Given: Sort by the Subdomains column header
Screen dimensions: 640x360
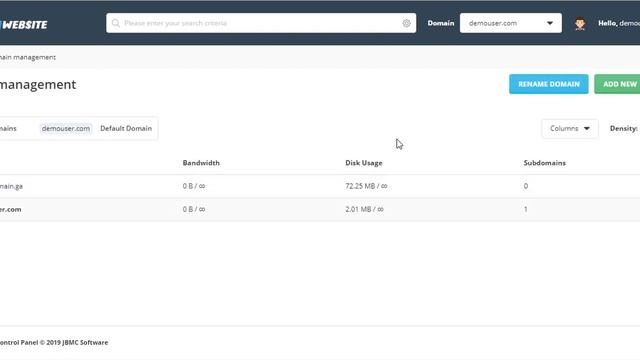Looking at the screenshot, I should click(544, 163).
